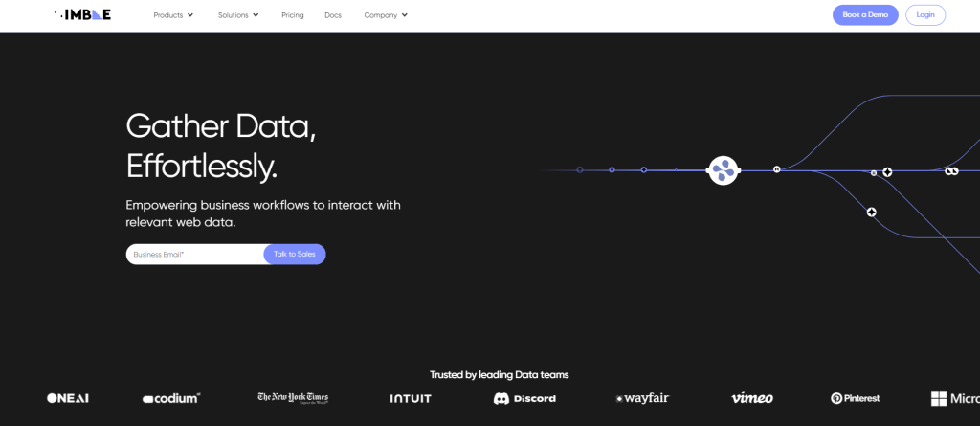Click the Discord logo
This screenshot has height=426, width=980.
pos(524,398)
